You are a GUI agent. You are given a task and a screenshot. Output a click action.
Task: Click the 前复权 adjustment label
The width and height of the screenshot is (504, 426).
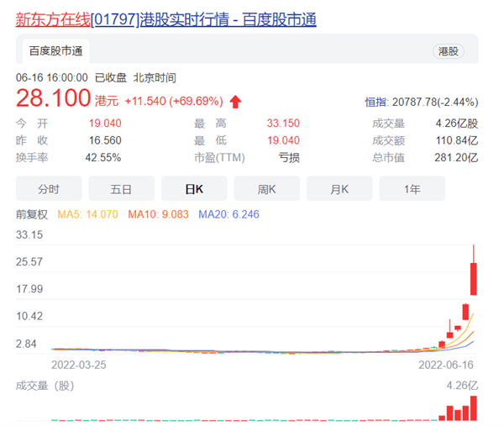coord(32,214)
